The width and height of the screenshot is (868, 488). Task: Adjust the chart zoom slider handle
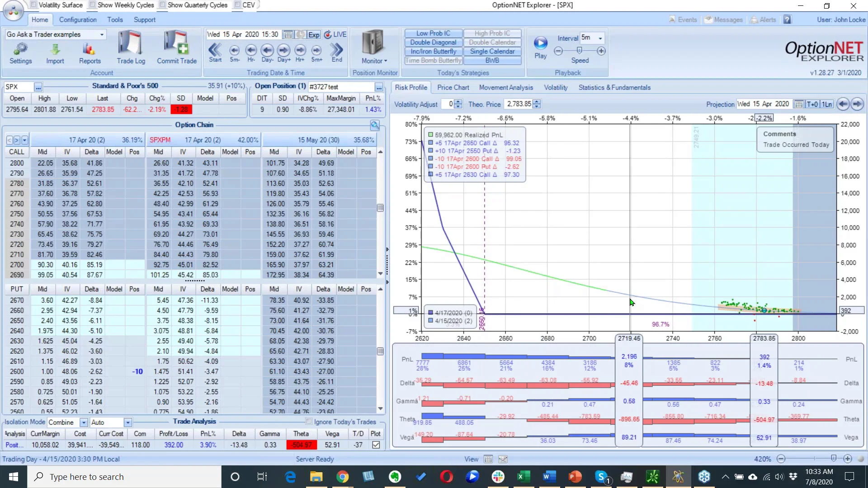[834, 459]
